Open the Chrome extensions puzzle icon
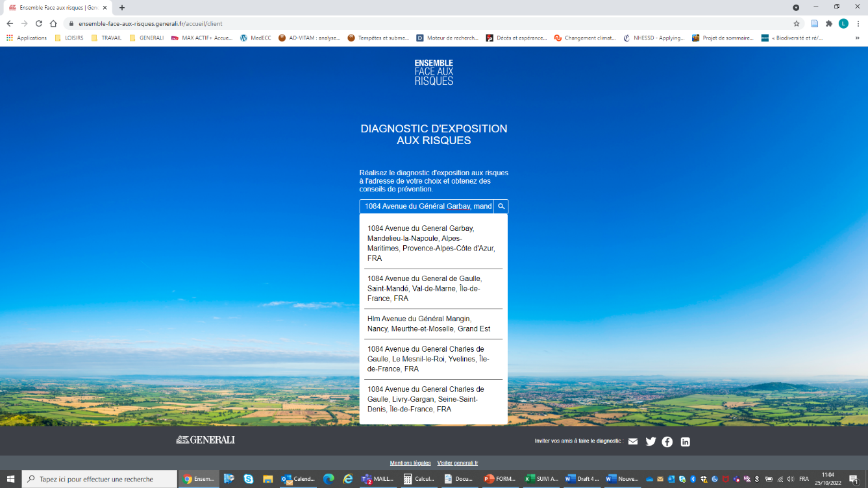 (829, 23)
